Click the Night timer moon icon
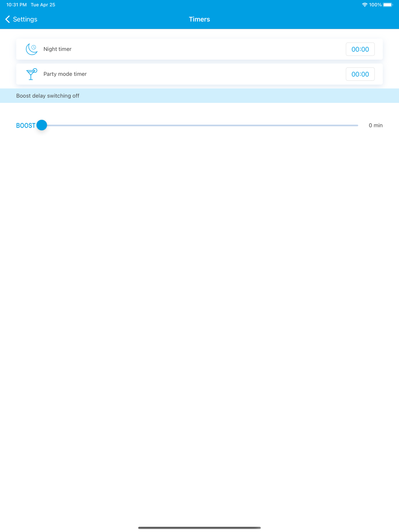Screen dimensions: 399x532 point(32,49)
